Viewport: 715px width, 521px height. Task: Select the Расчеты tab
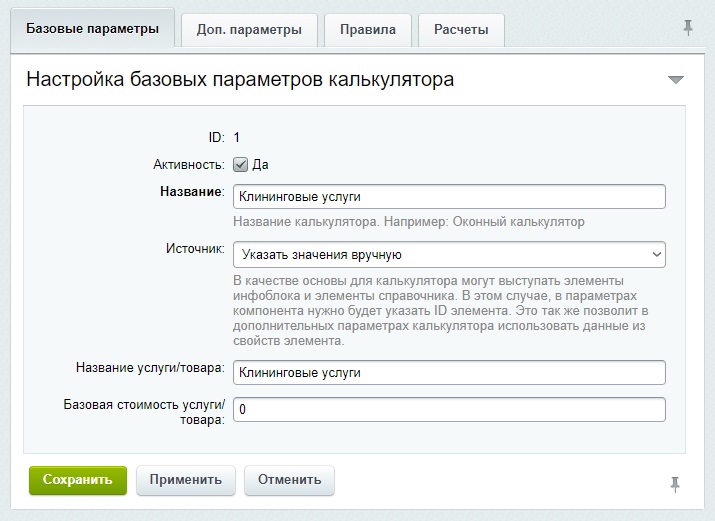click(x=461, y=30)
